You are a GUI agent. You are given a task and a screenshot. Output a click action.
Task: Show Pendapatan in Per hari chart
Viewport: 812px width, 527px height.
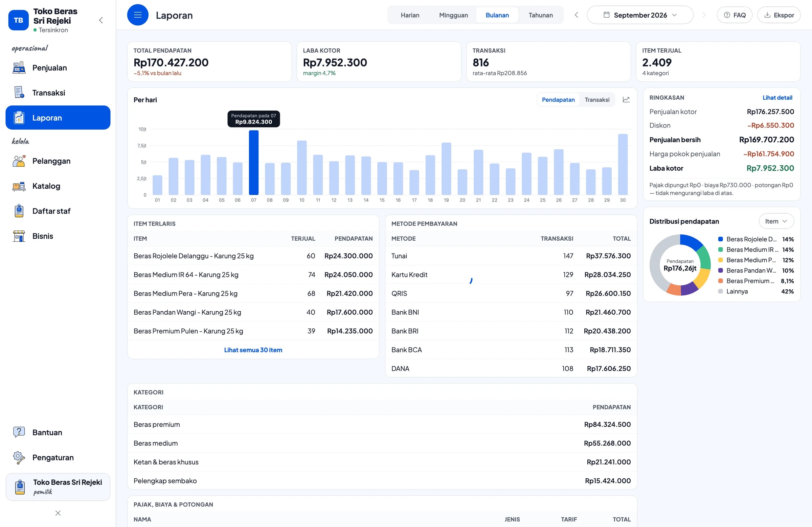558,99
